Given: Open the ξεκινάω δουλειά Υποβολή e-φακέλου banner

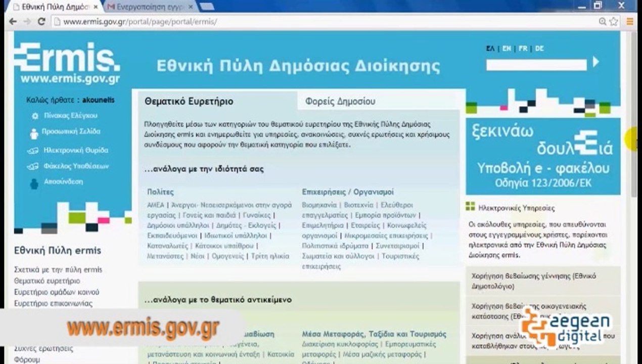Looking at the screenshot, I should [543, 156].
